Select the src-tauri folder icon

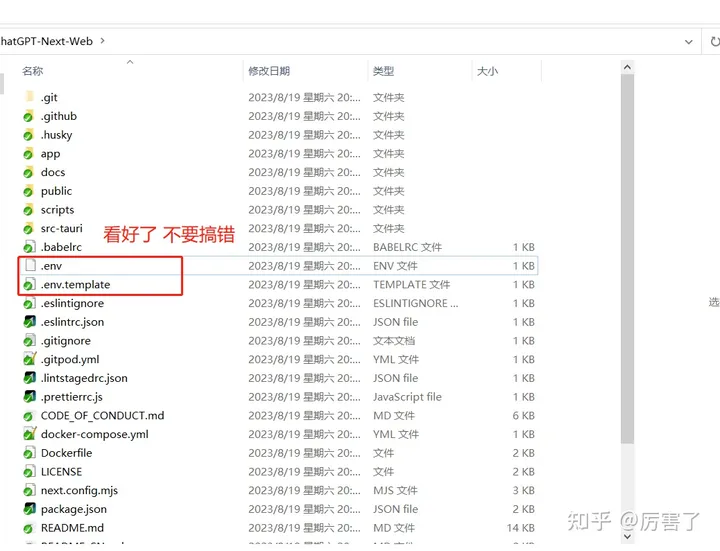tap(29, 228)
